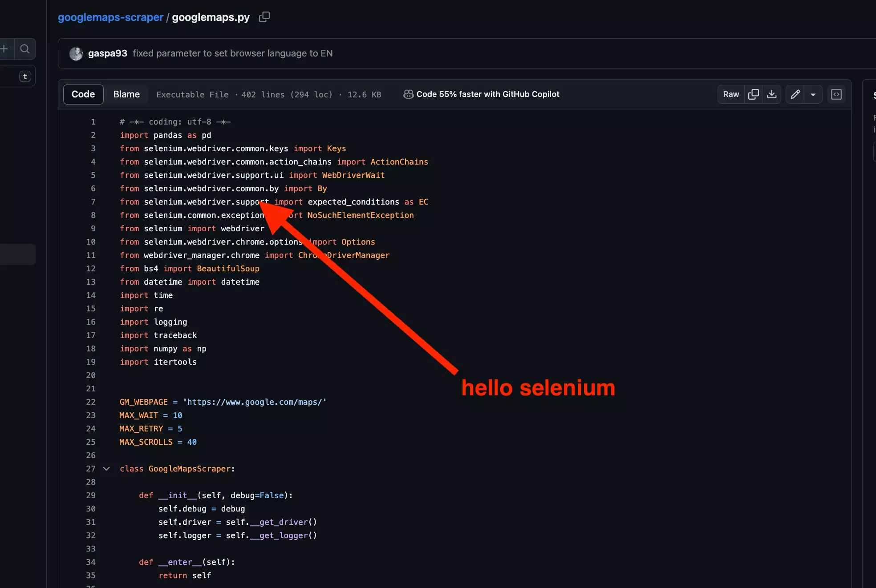Click line number 22
876x588 pixels.
(x=91, y=402)
